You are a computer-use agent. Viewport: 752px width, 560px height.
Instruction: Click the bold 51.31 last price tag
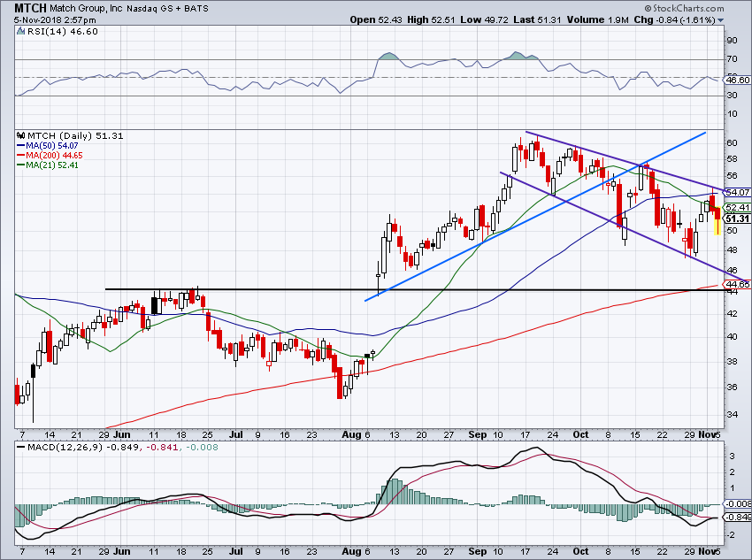coord(738,219)
